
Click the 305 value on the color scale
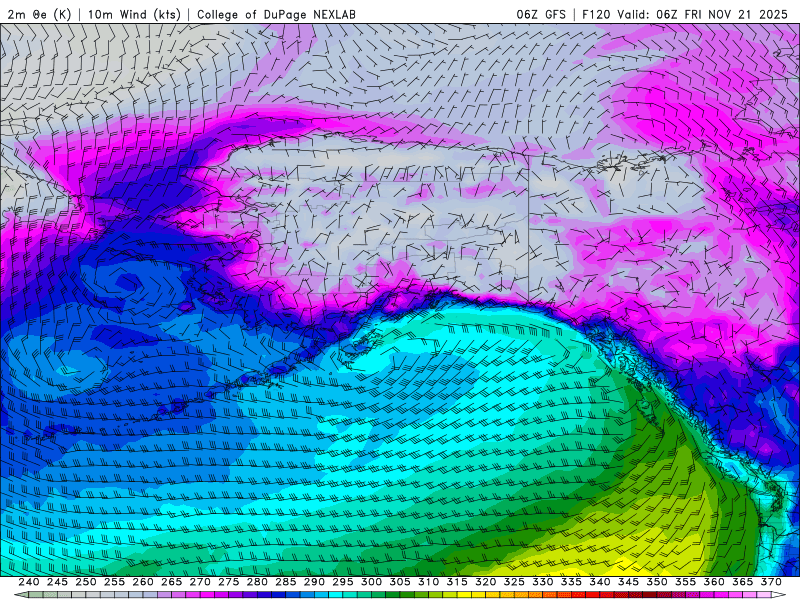(x=400, y=582)
